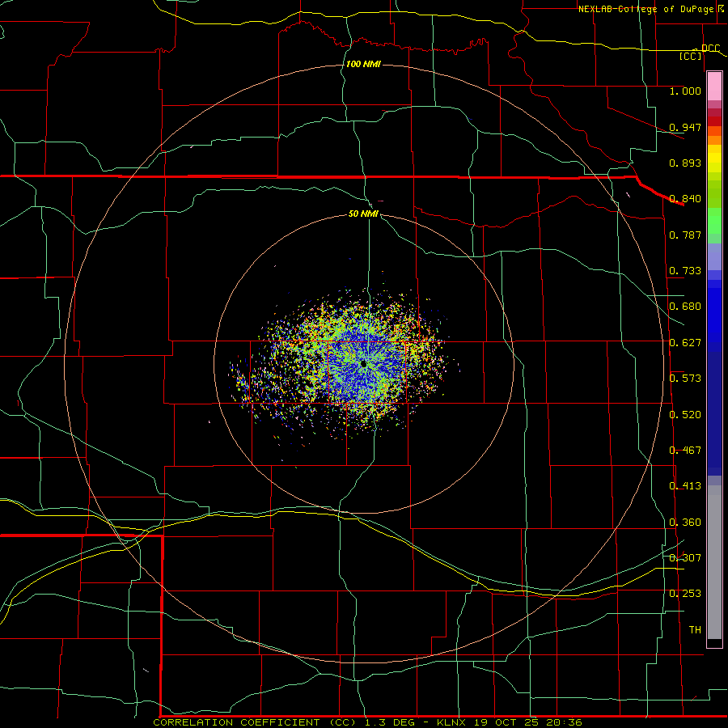Click the 0.947 color scale value
This screenshot has width=728, height=728.
coord(685,127)
